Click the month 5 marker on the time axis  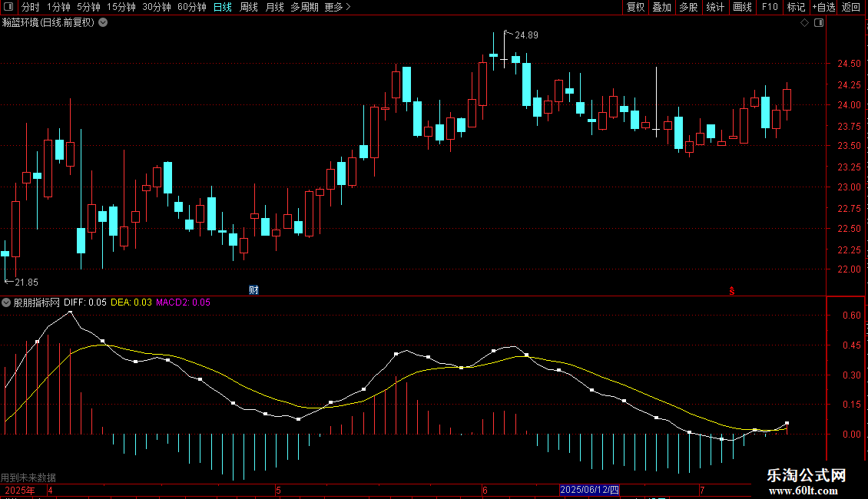click(x=278, y=491)
